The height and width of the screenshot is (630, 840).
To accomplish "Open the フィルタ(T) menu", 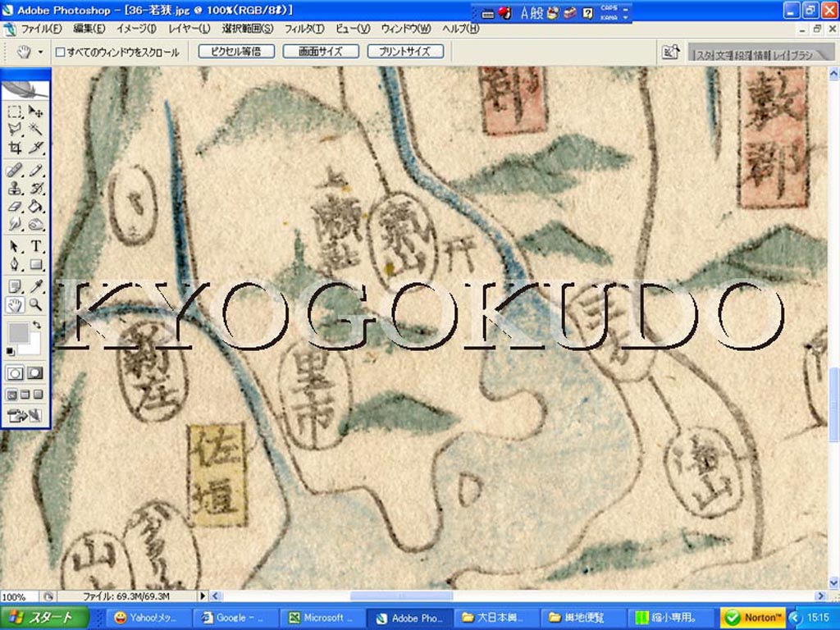I will coord(304,29).
